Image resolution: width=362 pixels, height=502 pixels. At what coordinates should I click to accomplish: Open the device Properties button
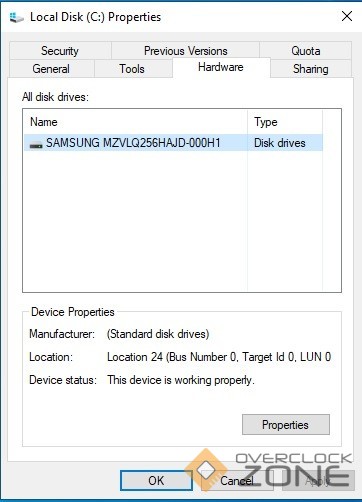286,424
